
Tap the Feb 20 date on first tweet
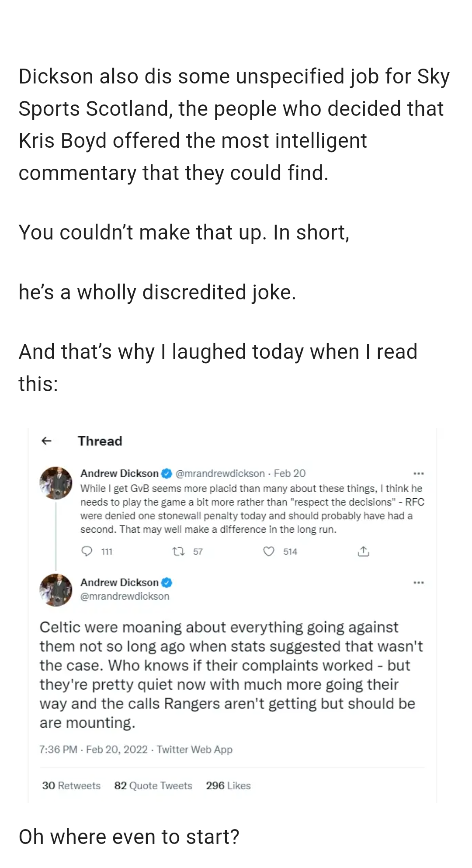click(290, 473)
